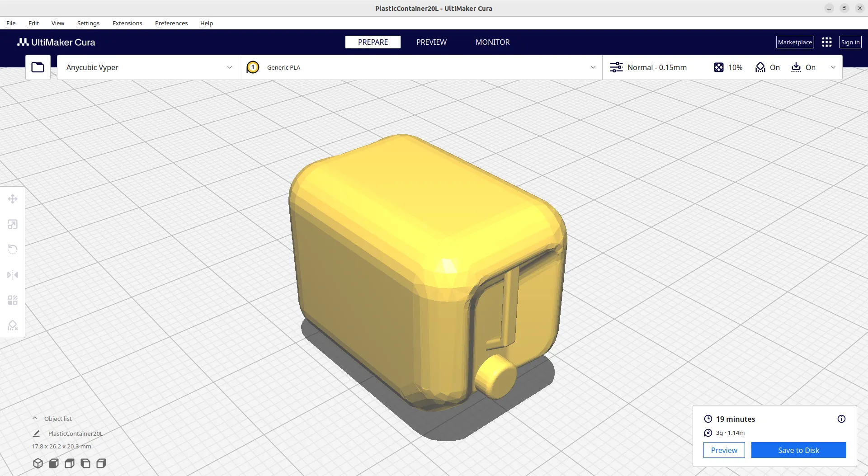Switch to the PREVIEW stage tab

tap(431, 42)
